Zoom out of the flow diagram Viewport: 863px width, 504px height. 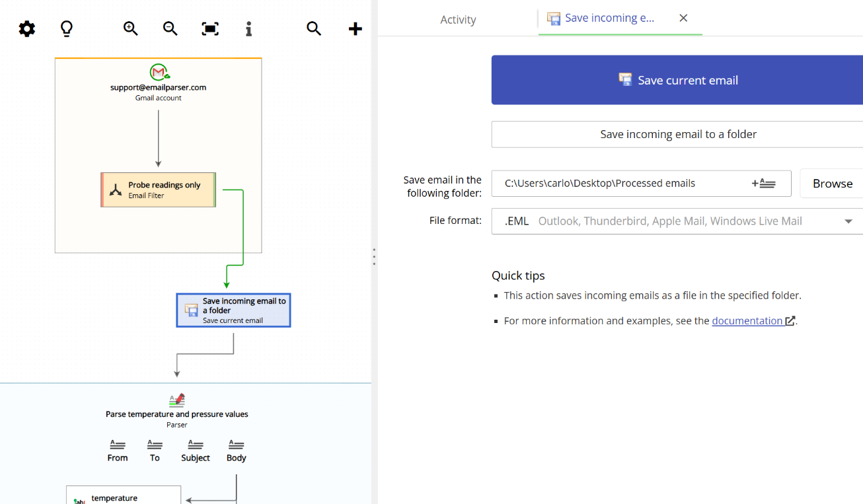pos(170,28)
